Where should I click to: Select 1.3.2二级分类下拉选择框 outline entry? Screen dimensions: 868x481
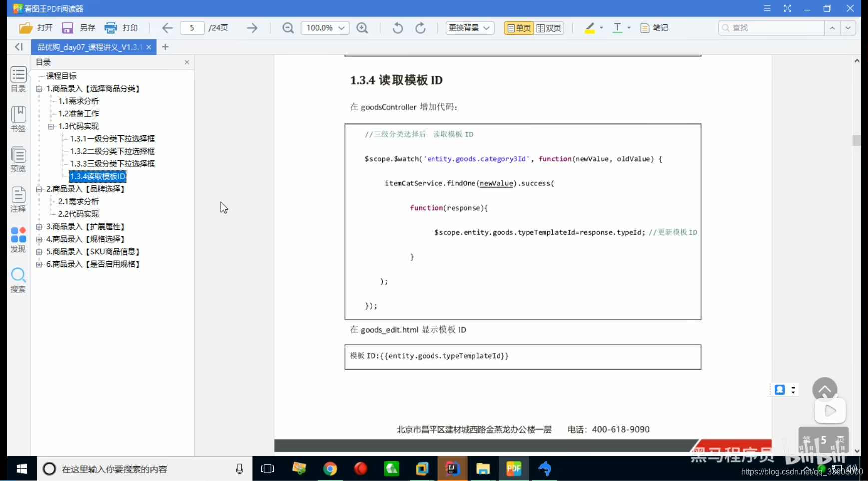pyautogui.click(x=112, y=151)
